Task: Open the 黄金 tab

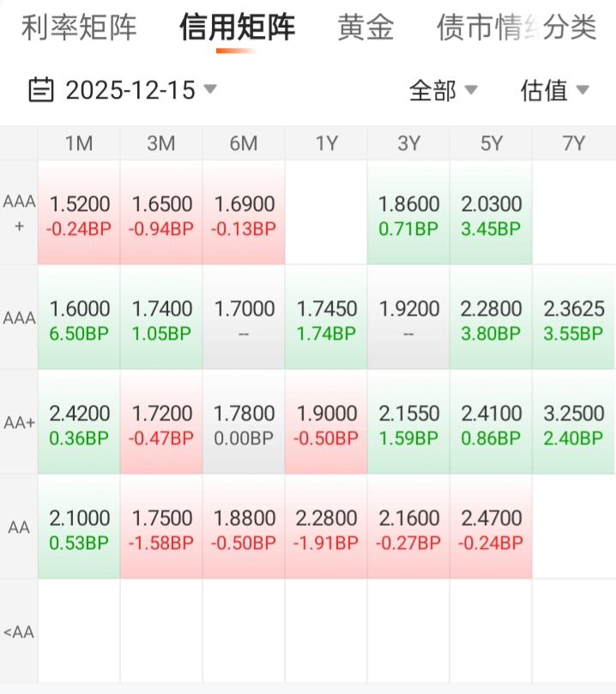Action: click(x=365, y=28)
